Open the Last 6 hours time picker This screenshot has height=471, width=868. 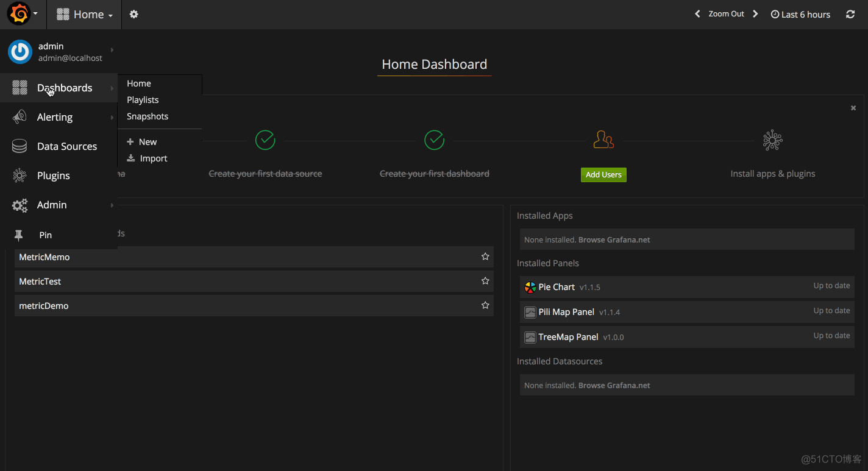pyautogui.click(x=800, y=14)
